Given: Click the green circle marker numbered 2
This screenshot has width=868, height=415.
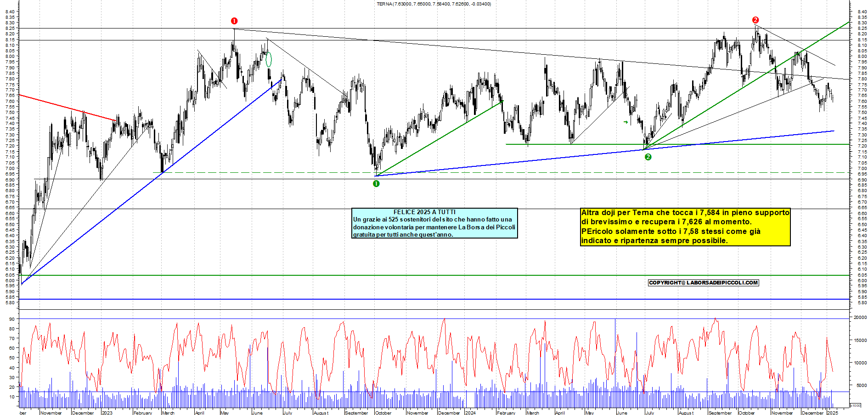Looking at the screenshot, I should coord(648,157).
